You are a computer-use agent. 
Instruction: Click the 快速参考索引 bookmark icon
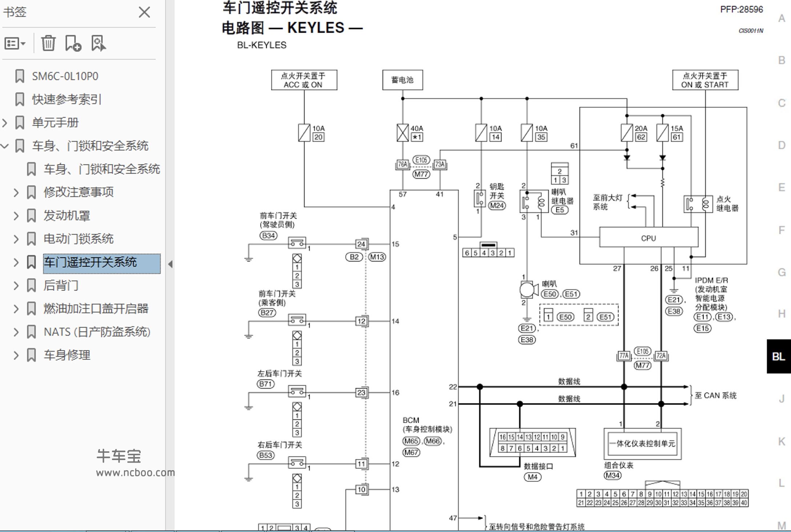(20, 100)
